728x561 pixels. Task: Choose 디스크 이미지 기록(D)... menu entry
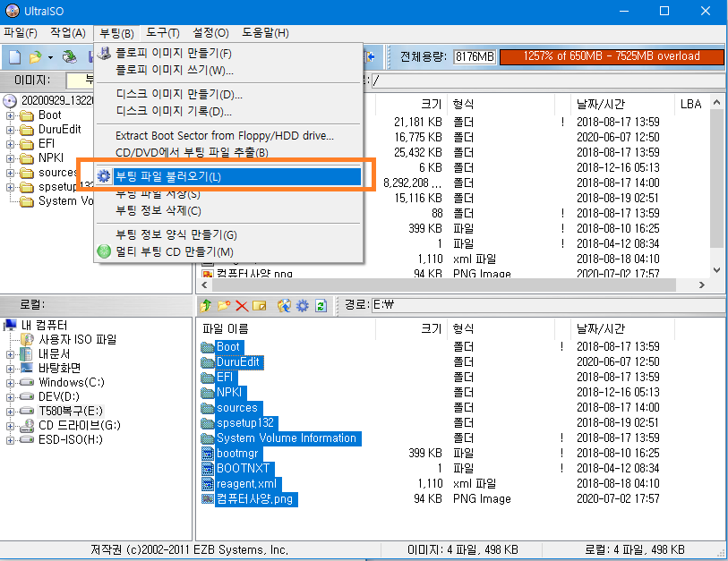tap(228, 111)
